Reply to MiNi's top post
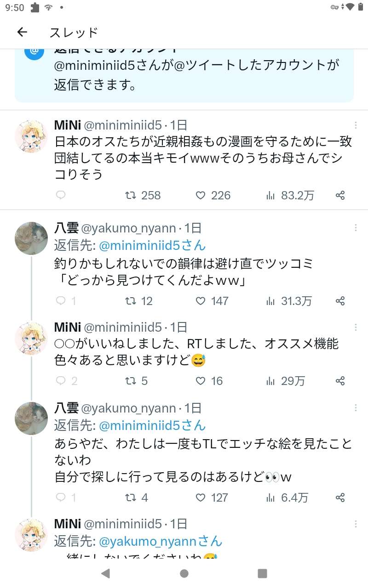This screenshot has width=368, height=588. coord(61,195)
